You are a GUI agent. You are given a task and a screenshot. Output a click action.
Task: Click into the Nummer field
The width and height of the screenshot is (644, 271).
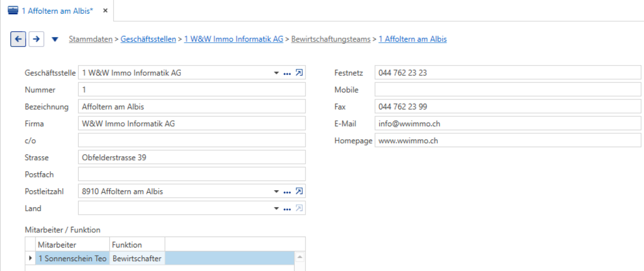pyautogui.click(x=192, y=90)
